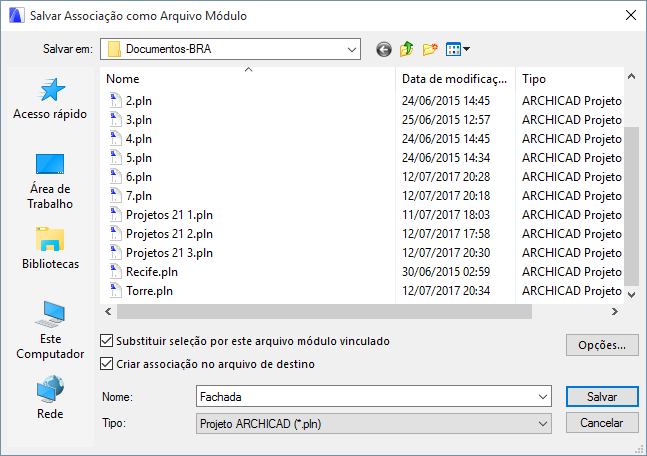
Task: Open Este Computador location
Action: (x=50, y=330)
